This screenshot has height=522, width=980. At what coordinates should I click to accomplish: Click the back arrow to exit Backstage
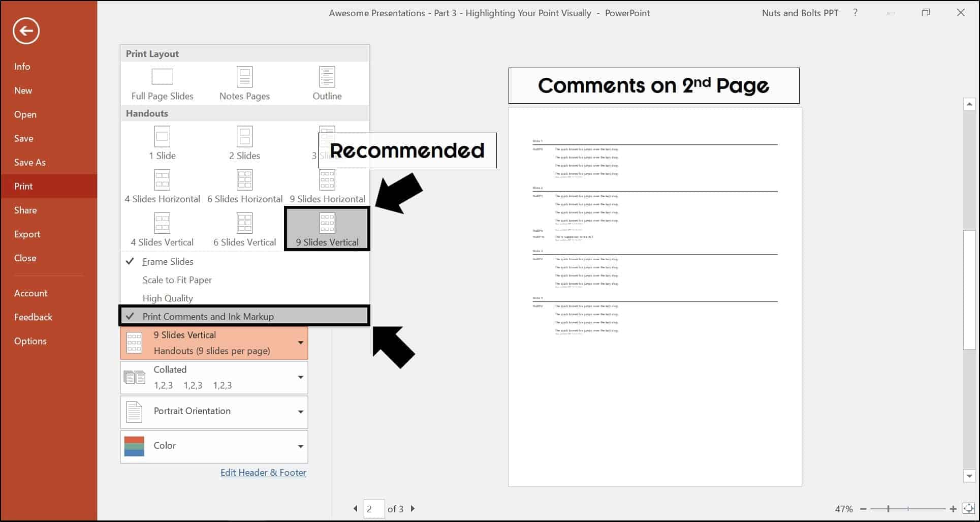click(x=25, y=30)
